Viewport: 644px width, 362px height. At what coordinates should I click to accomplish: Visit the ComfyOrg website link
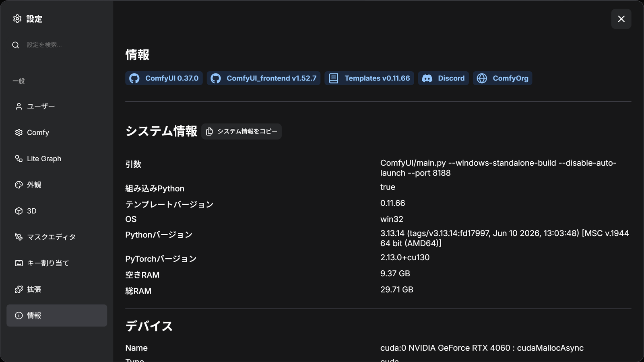tap(502, 78)
